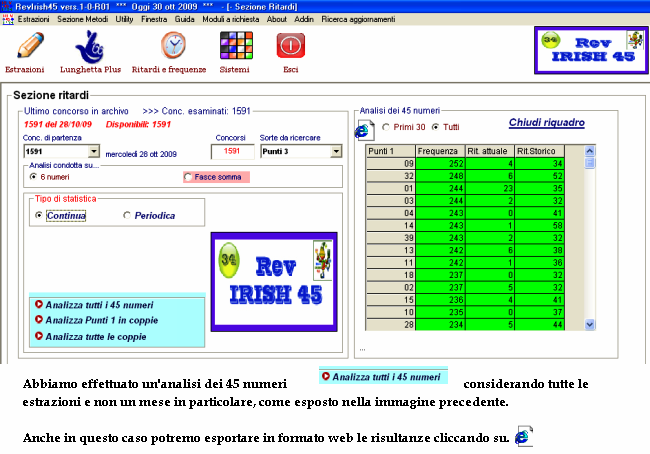The height and width of the screenshot is (454, 650).
Task: Open the Estrazioni pencil toolbar icon
Action: point(30,46)
